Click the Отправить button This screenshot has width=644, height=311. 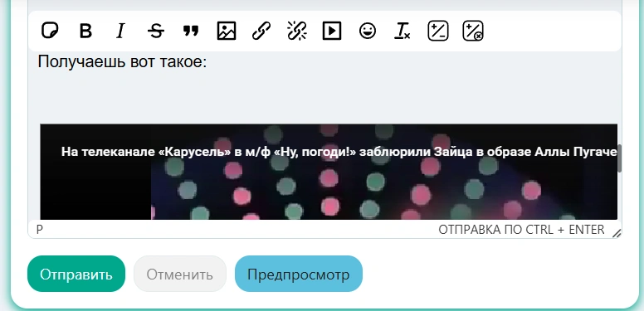[x=76, y=274]
